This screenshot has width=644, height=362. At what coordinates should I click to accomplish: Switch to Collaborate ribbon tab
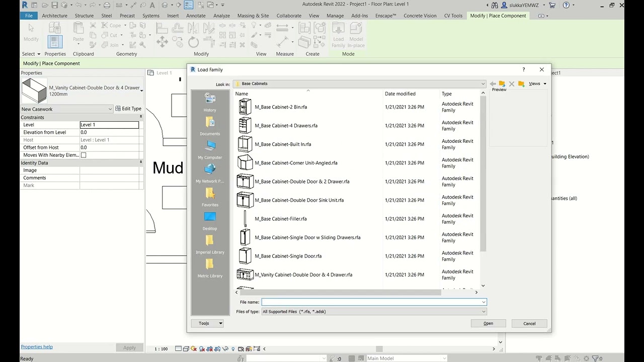[289, 16]
